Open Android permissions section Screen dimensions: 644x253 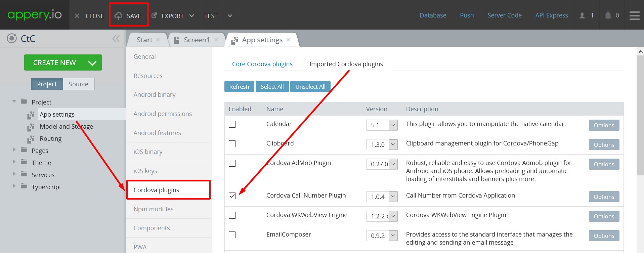169,114
